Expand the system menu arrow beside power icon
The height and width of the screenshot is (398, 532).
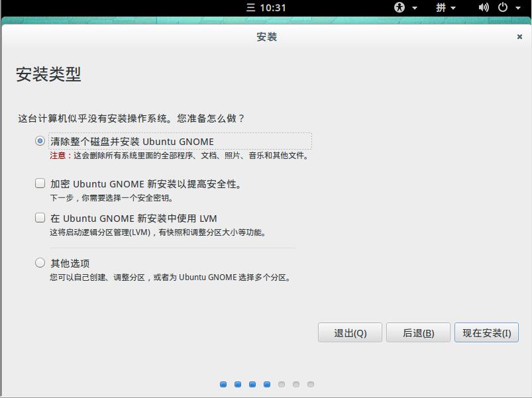[518, 8]
